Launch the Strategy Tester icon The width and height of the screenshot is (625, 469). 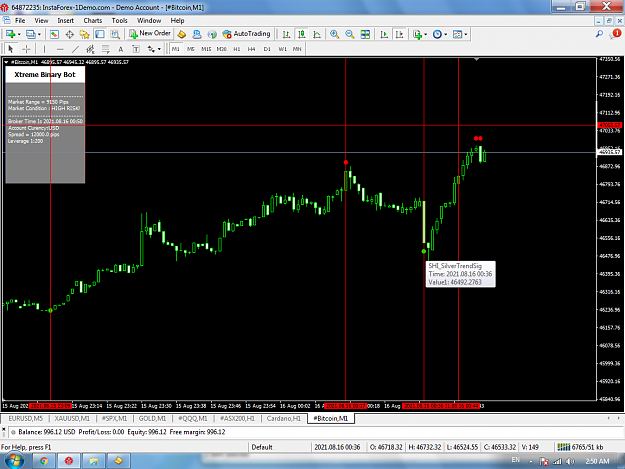click(115, 34)
